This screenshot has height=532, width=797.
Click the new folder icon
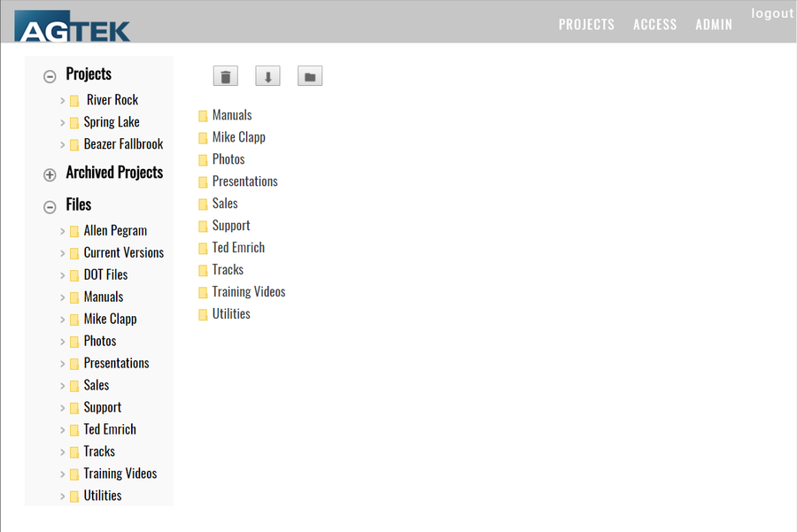310,75
